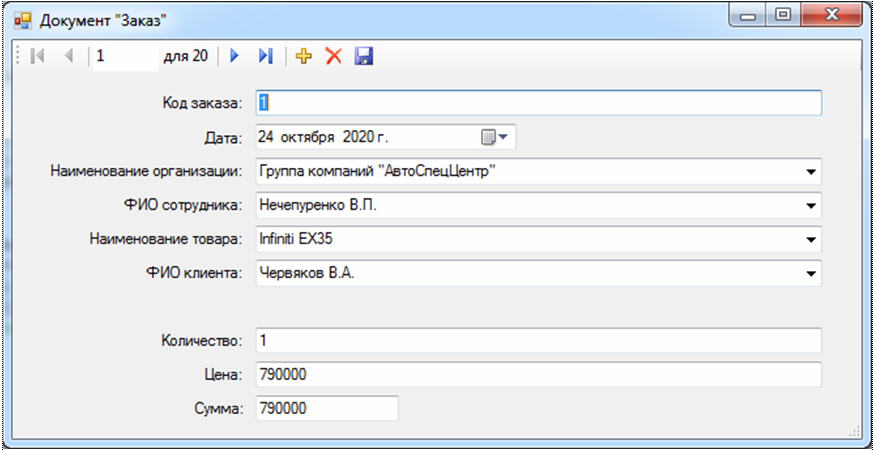Delete current record with red X
This screenshot has height=450, width=873.
tap(334, 57)
